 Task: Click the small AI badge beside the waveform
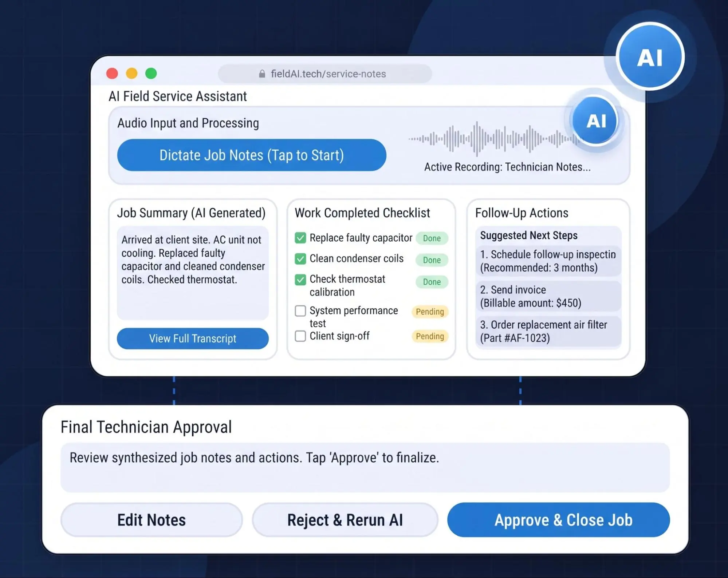595,120
